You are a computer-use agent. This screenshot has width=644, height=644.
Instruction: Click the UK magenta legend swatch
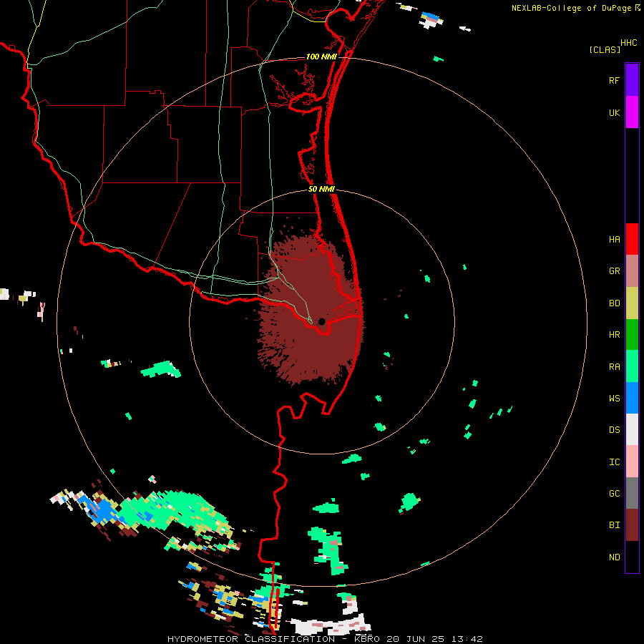click(632, 112)
